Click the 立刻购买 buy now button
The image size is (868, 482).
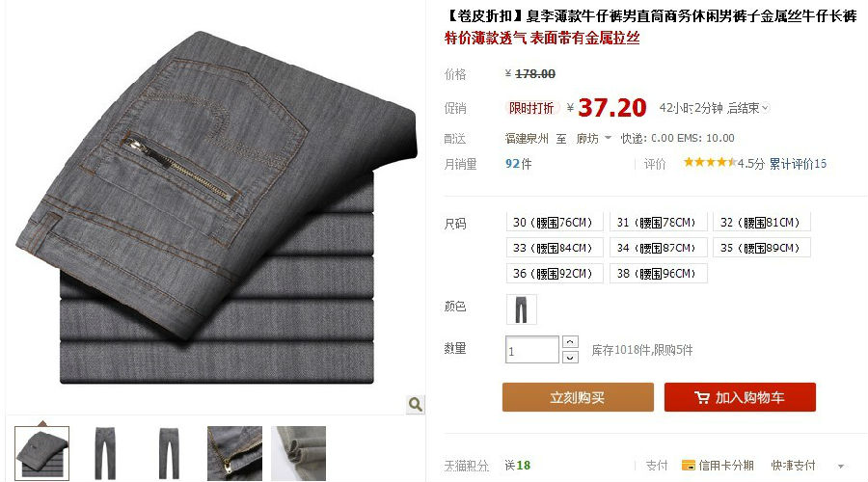pos(578,397)
